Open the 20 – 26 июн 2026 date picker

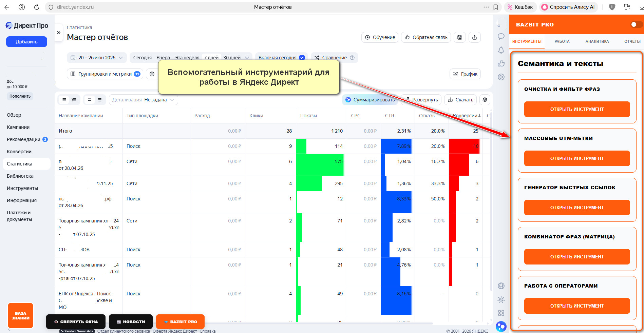coord(97,58)
